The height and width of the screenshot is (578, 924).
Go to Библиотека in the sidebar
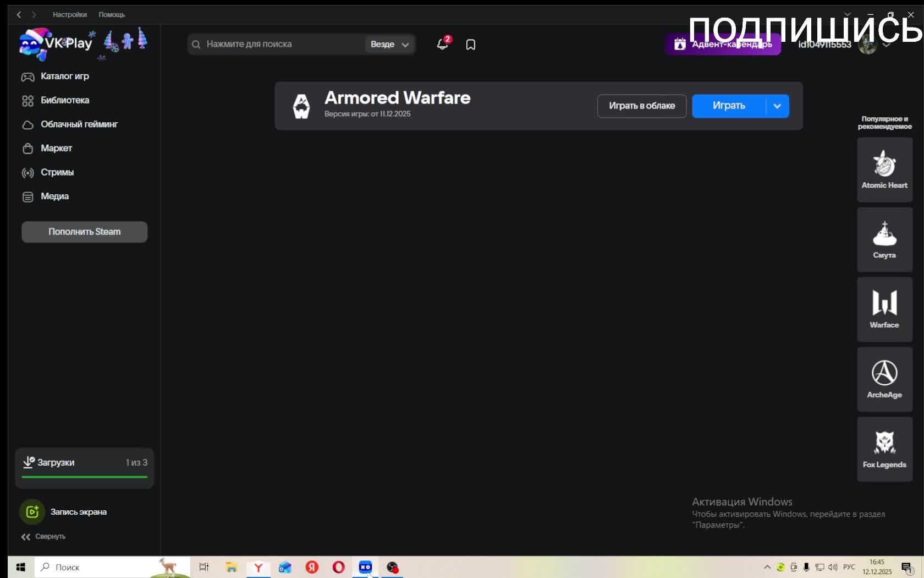coord(64,100)
